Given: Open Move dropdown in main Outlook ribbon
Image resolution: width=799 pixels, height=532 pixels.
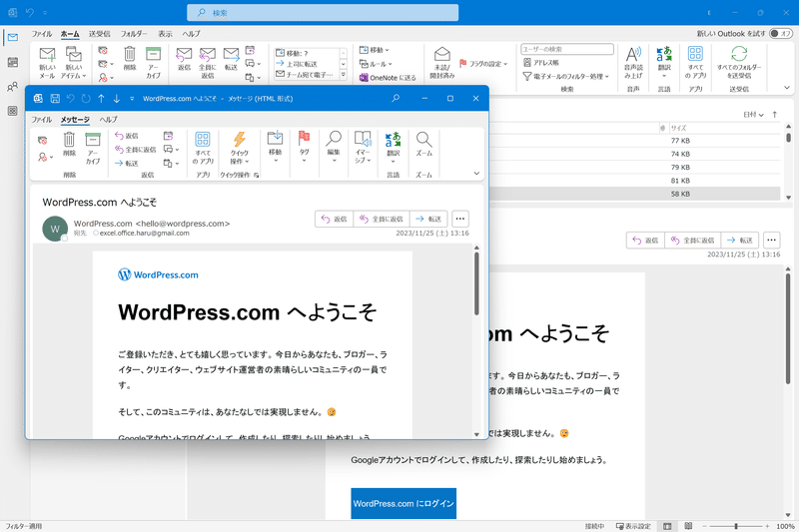Looking at the screenshot, I should coord(374,50).
